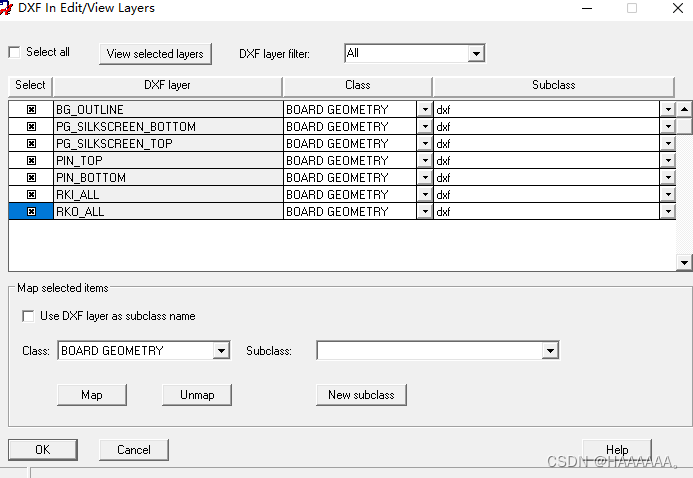Click New subclass button

click(361, 395)
